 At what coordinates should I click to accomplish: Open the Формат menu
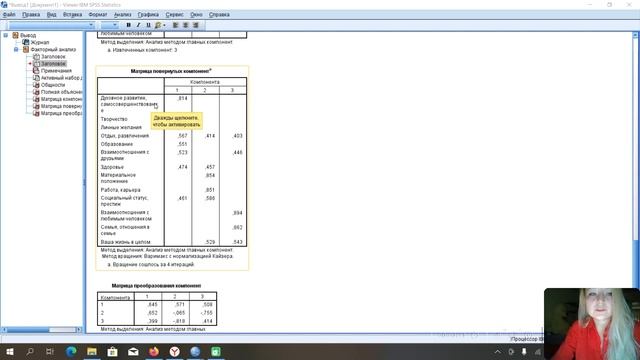click(x=98, y=14)
